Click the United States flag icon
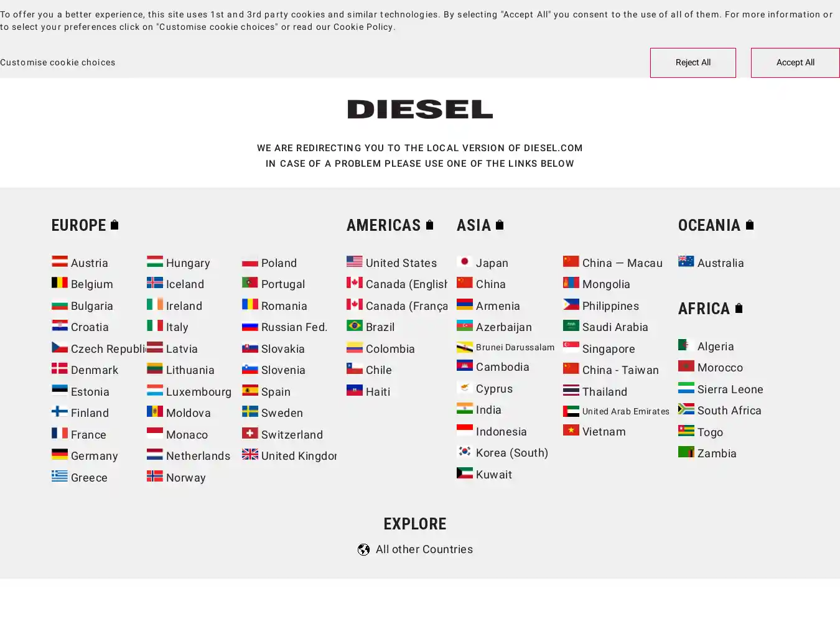 point(354,262)
